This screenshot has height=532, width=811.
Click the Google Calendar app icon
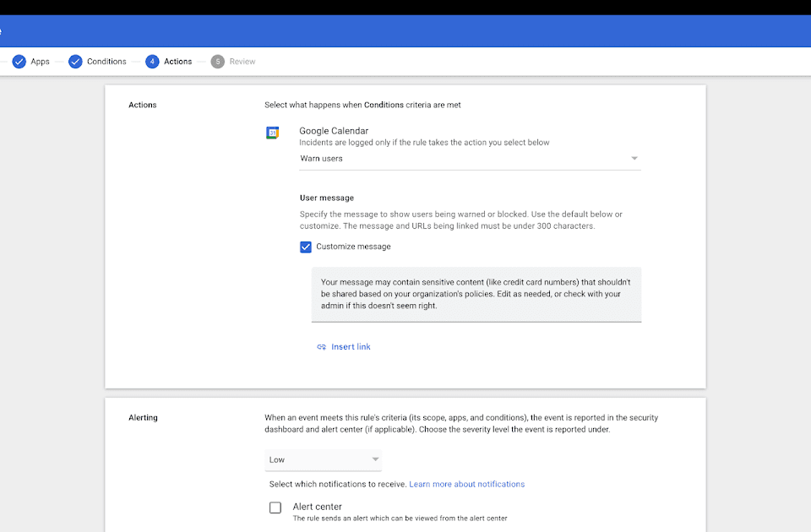[x=273, y=133]
